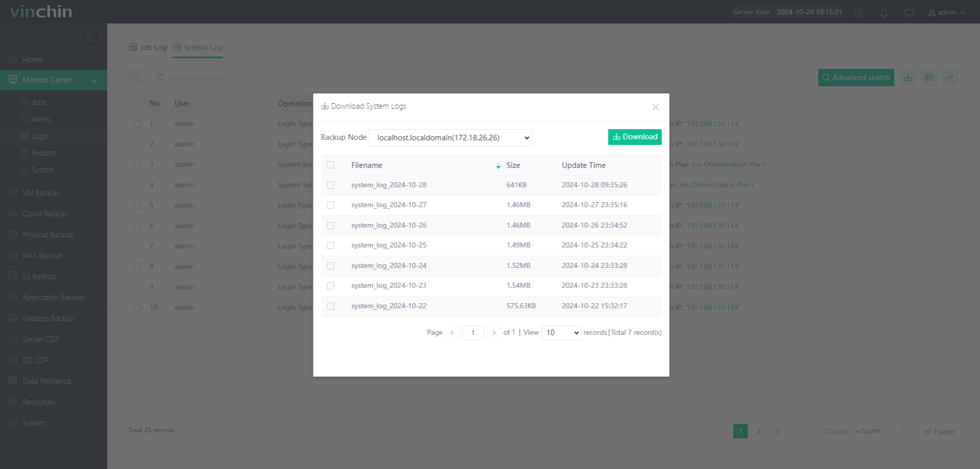Click the delete icon above the log table
Viewport: 980px width, 469px height.
click(x=137, y=78)
